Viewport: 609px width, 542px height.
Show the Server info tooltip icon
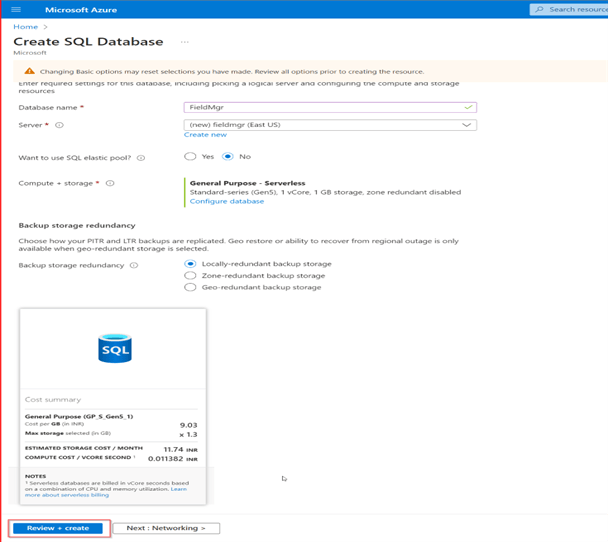click(x=59, y=125)
